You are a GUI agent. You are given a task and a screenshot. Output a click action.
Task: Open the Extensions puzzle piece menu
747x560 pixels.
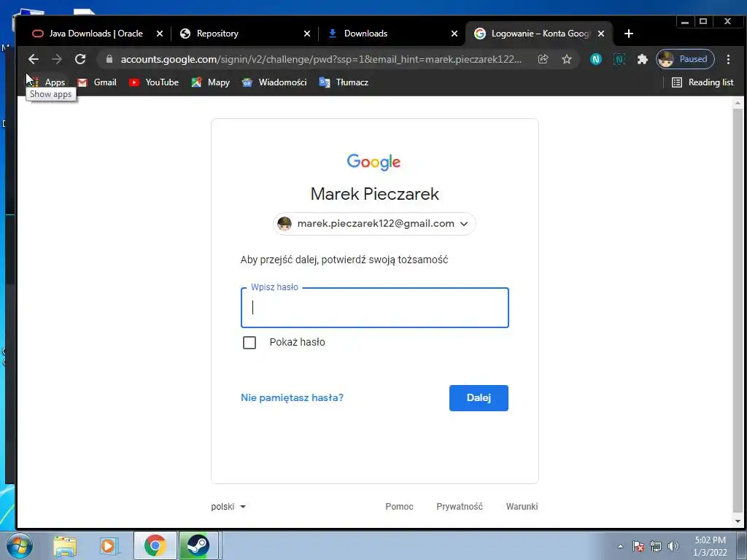tap(642, 59)
